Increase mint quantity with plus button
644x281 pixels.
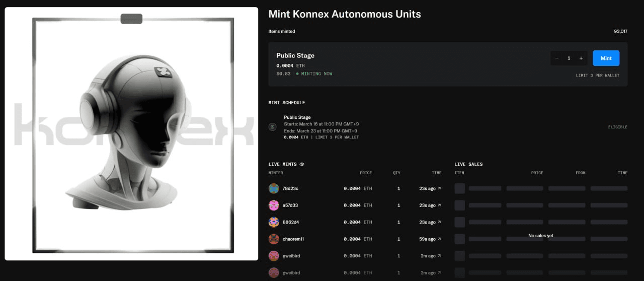click(x=581, y=58)
